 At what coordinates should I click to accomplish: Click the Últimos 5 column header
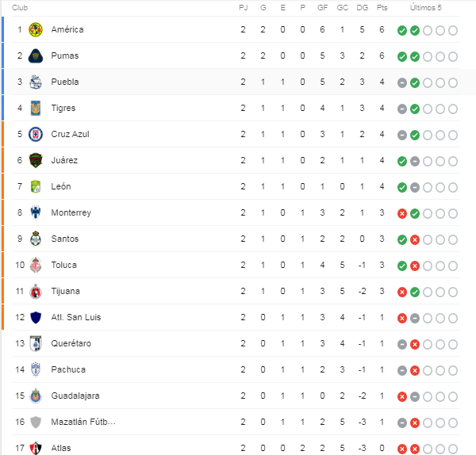(x=425, y=8)
